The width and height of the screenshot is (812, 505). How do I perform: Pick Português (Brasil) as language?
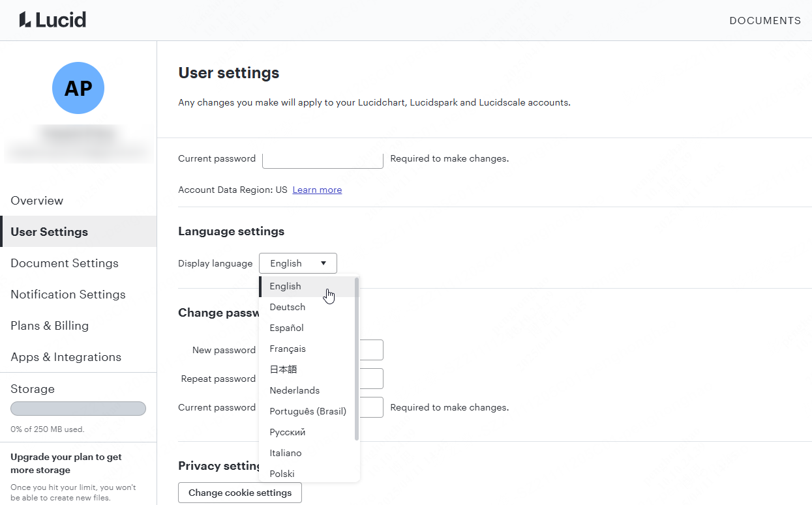308,411
